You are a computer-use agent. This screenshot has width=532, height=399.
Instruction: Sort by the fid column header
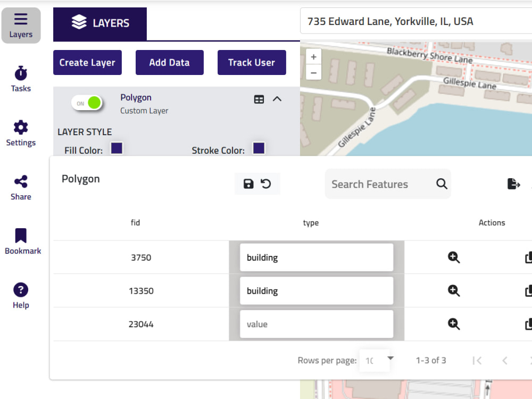(x=135, y=222)
